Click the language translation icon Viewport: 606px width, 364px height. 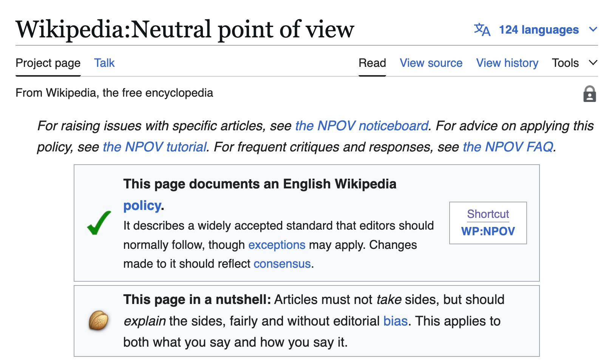click(x=482, y=29)
